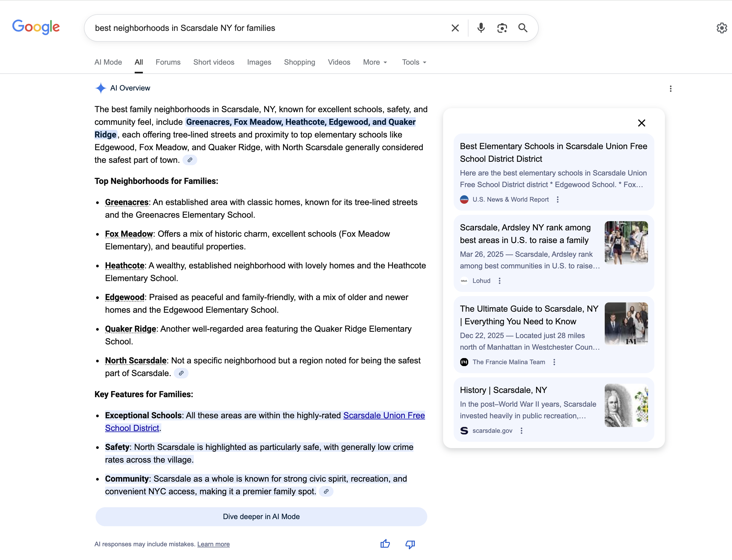
Task: Click the History Scarsdale NY thumbnail image
Action: pyautogui.click(x=626, y=405)
